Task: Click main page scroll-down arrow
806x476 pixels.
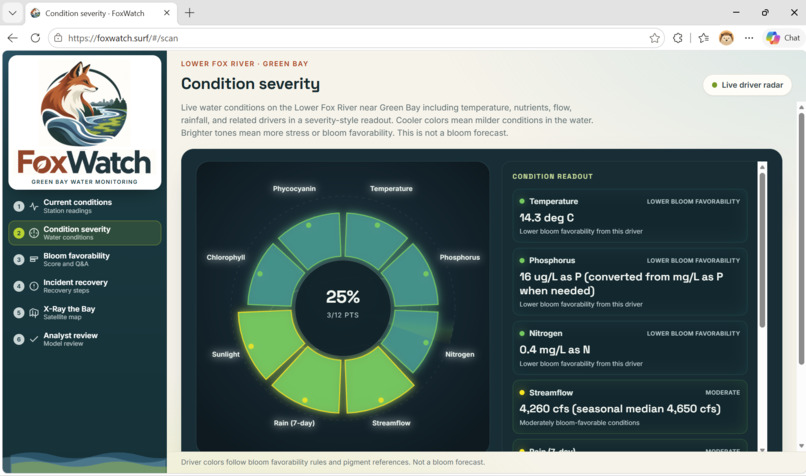Action: 801,446
